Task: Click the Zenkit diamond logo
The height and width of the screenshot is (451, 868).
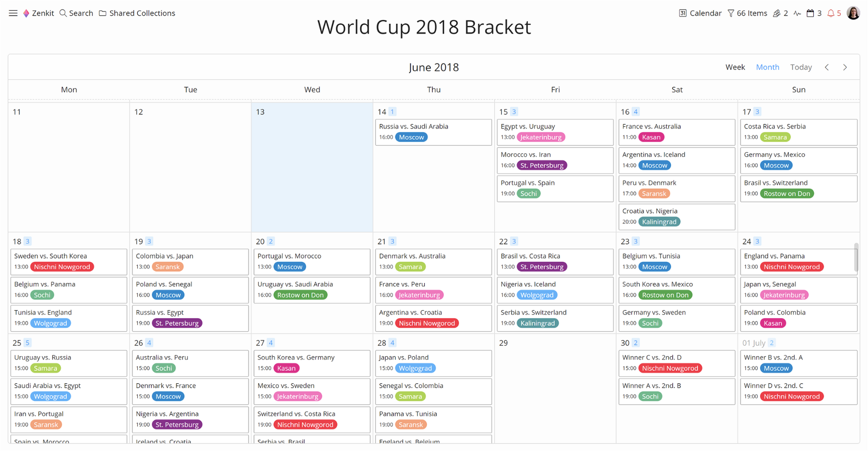Action: click(x=26, y=13)
